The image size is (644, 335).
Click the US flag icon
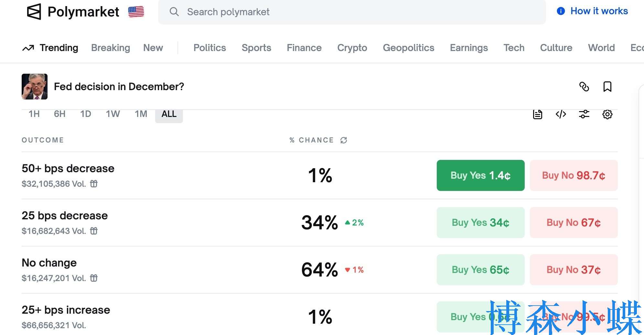(136, 12)
